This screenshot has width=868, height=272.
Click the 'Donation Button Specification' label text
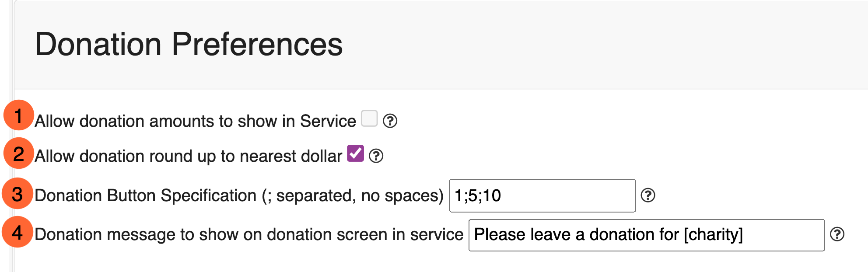pos(146,195)
